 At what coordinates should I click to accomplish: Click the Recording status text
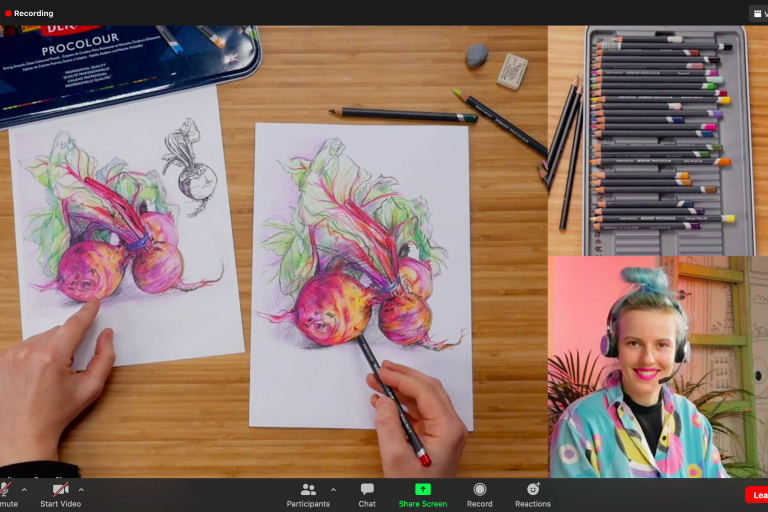pyautogui.click(x=34, y=13)
